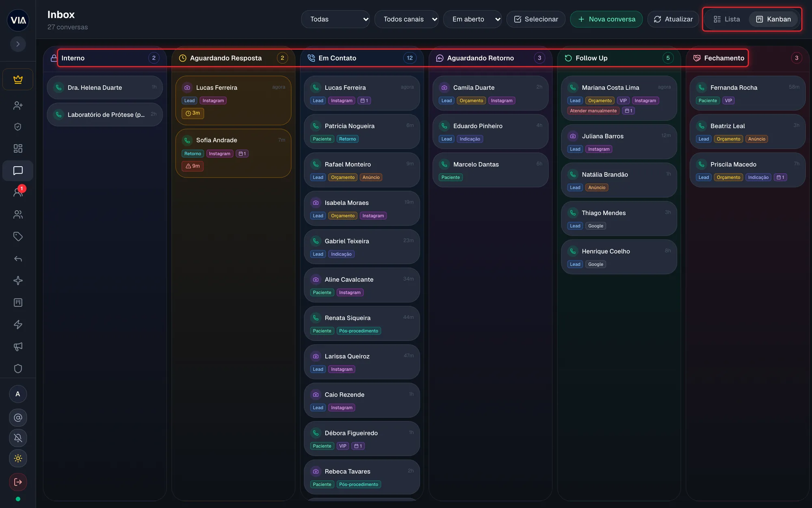Open the kanban board sidebar icon
The height and width of the screenshot is (508, 812).
pos(18,302)
